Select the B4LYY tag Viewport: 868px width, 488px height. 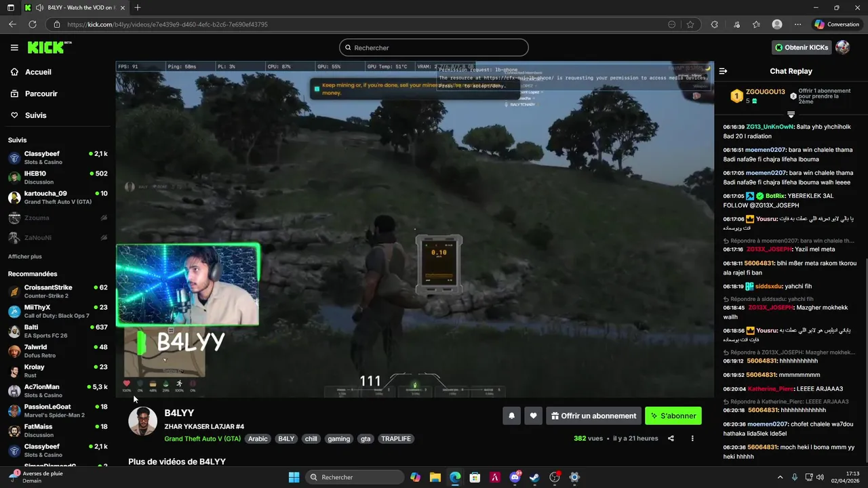click(286, 439)
